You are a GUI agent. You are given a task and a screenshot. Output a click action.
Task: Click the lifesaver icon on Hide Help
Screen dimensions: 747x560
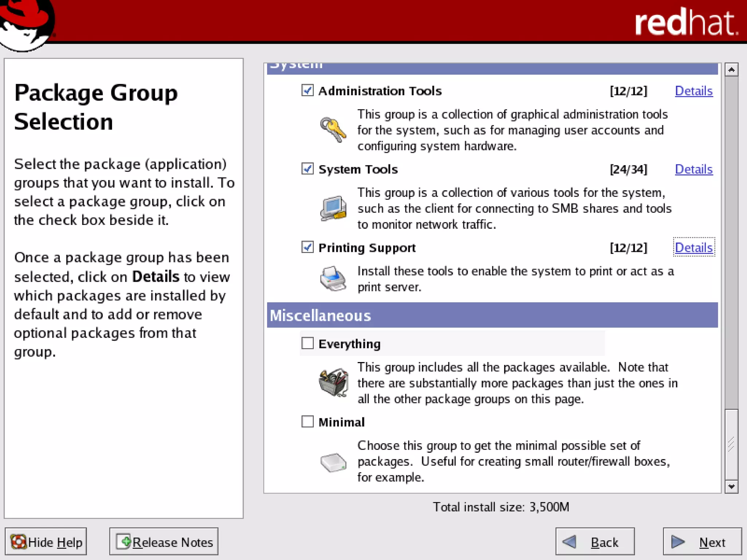(x=18, y=542)
